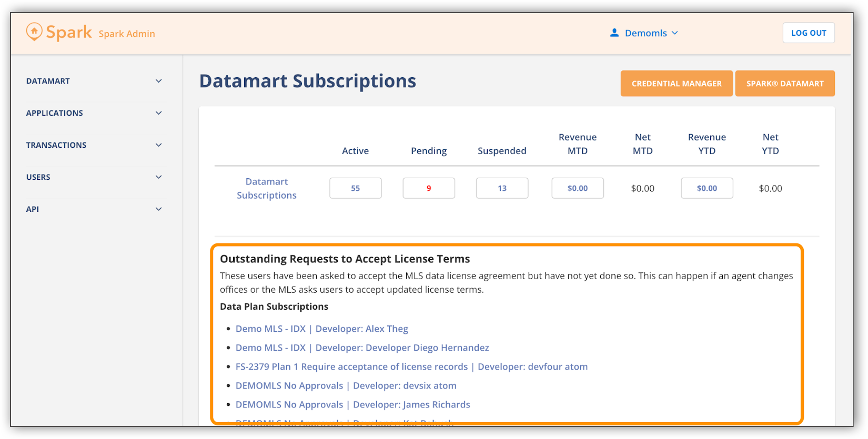Click the Data Plan Subscriptions subheading
The image size is (868, 439).
pos(274,307)
